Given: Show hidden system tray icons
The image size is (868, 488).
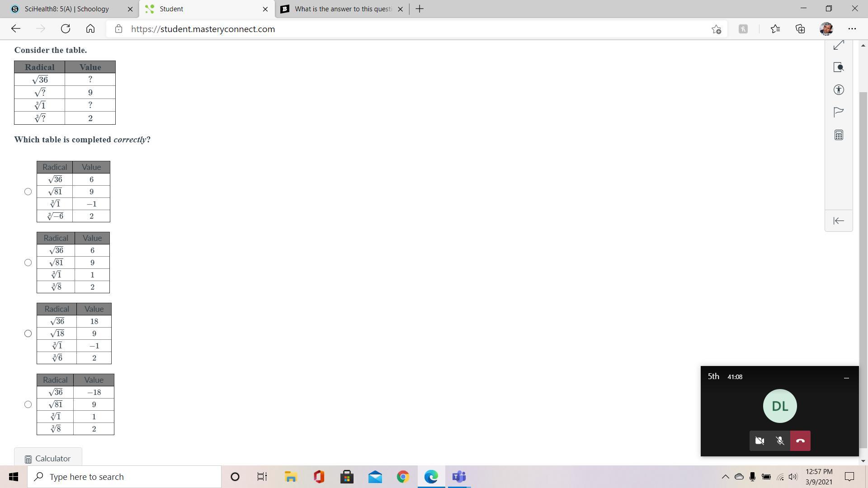Looking at the screenshot, I should click(x=725, y=477).
